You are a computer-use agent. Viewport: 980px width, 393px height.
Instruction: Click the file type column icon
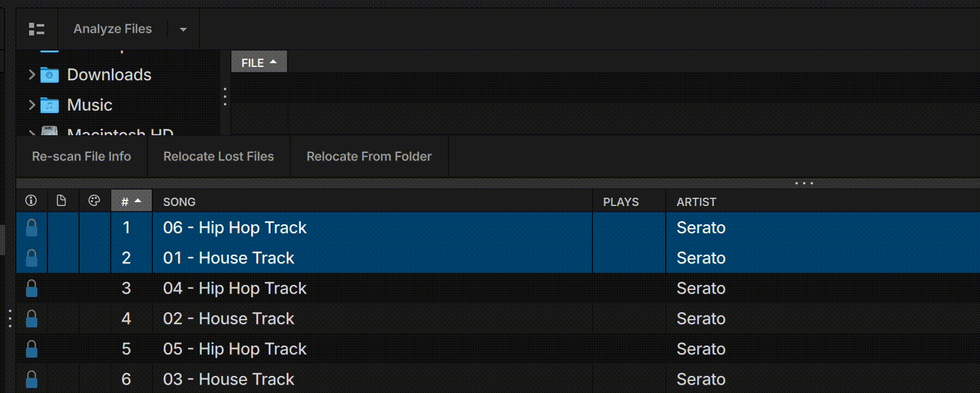tap(61, 202)
